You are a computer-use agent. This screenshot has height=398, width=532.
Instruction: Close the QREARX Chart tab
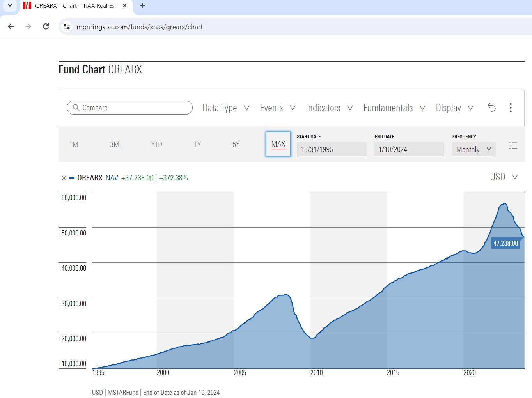(x=125, y=5)
